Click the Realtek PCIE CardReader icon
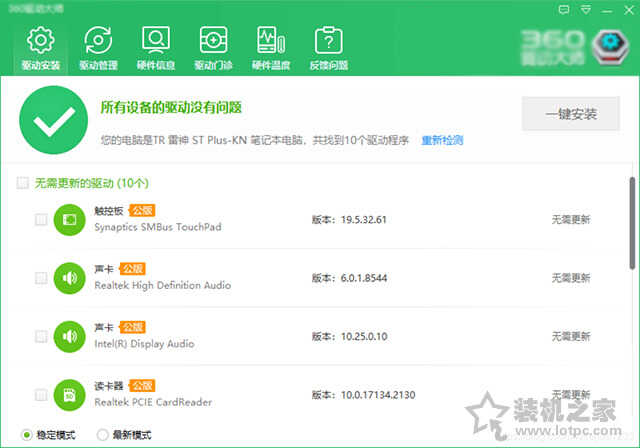This screenshot has height=448, width=640. (x=69, y=394)
